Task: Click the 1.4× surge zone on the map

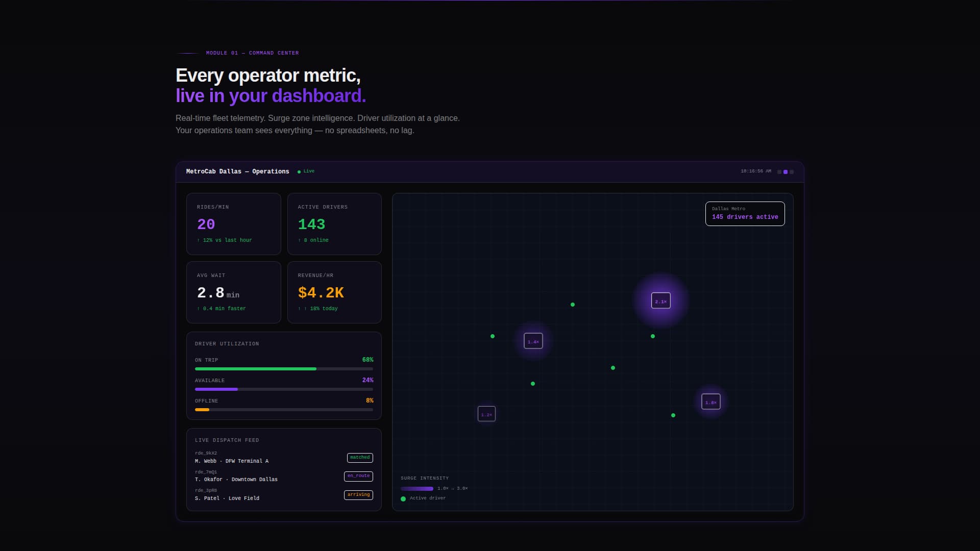Action: click(533, 341)
